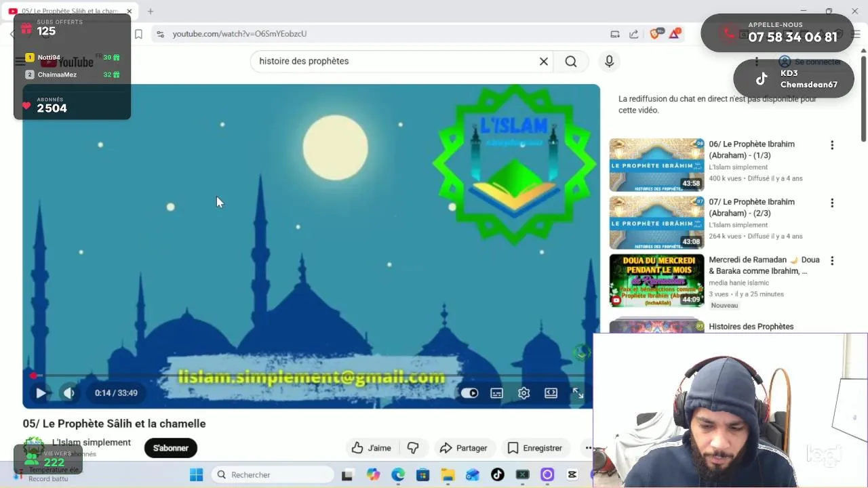The height and width of the screenshot is (488, 868).
Task: Open the L'Islam simplement channel name
Action: point(92,443)
